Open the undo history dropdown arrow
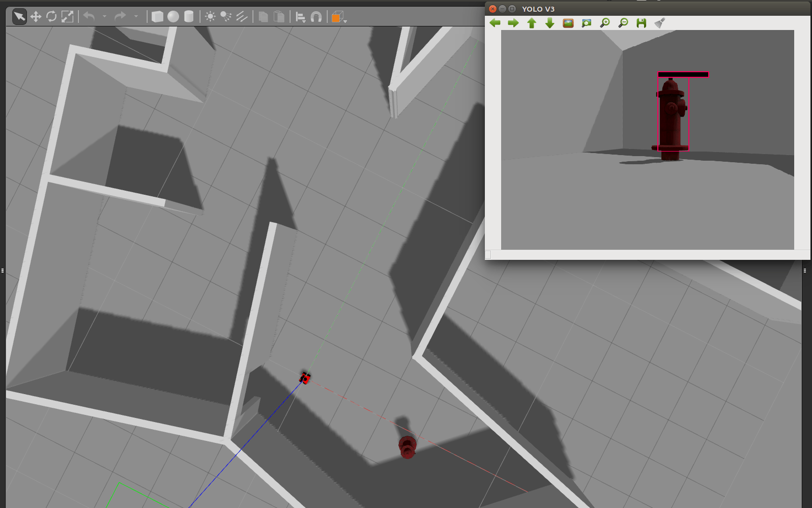This screenshot has height=508, width=812. (104, 17)
